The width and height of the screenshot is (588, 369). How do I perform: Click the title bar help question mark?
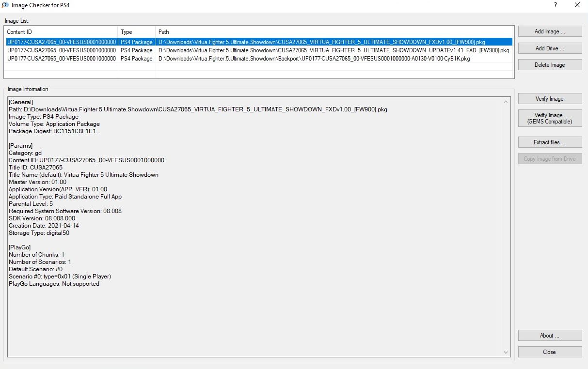[555, 5]
